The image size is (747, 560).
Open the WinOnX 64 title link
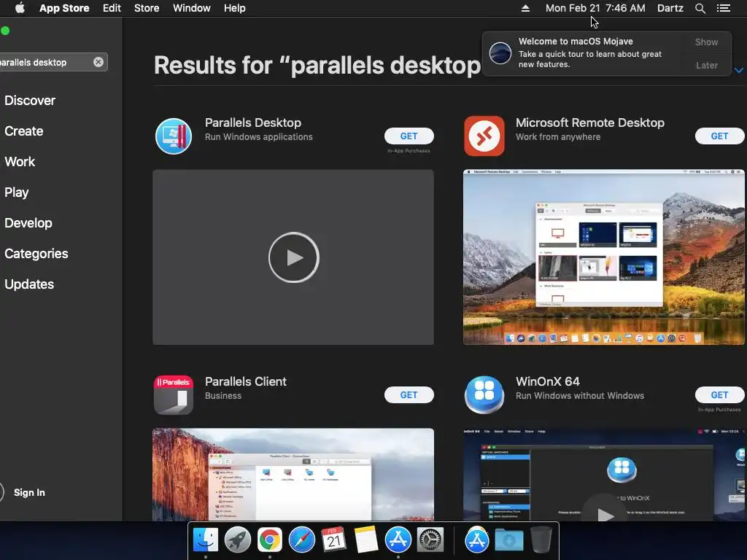(x=547, y=381)
